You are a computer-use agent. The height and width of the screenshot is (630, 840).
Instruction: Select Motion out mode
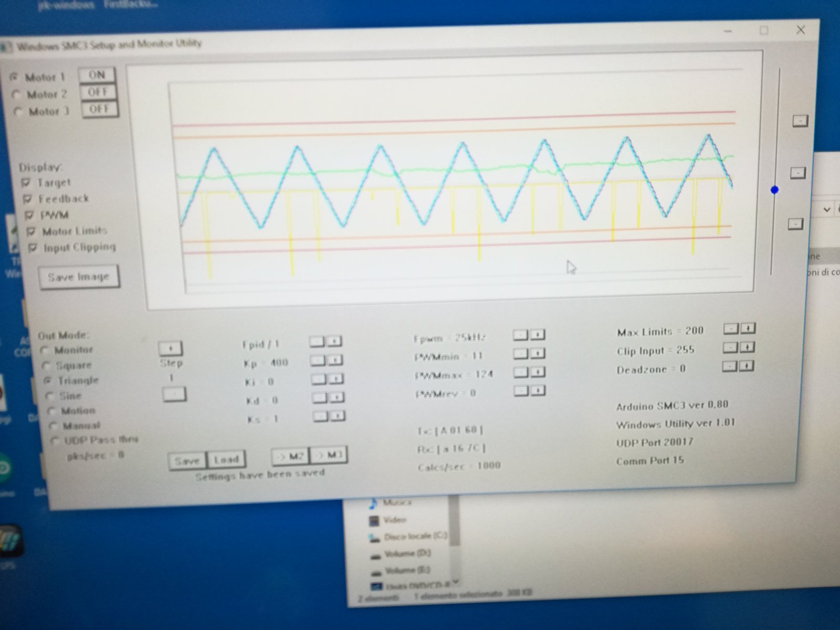pos(51,411)
